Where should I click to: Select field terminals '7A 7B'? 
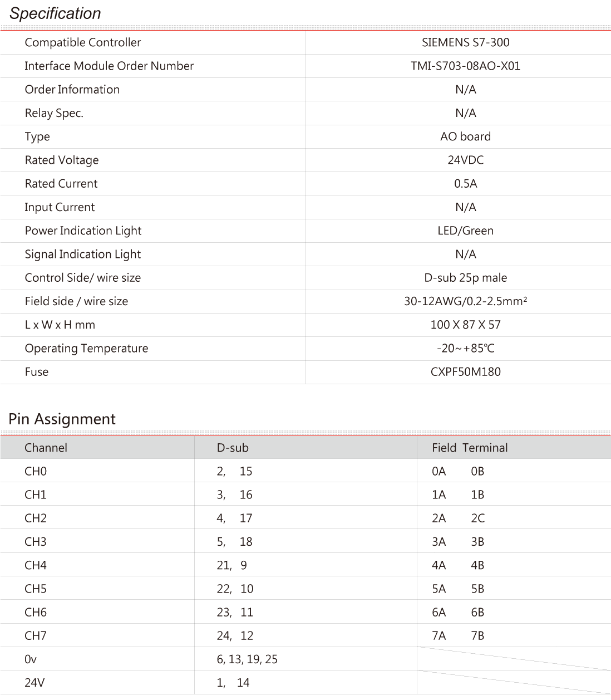(458, 635)
